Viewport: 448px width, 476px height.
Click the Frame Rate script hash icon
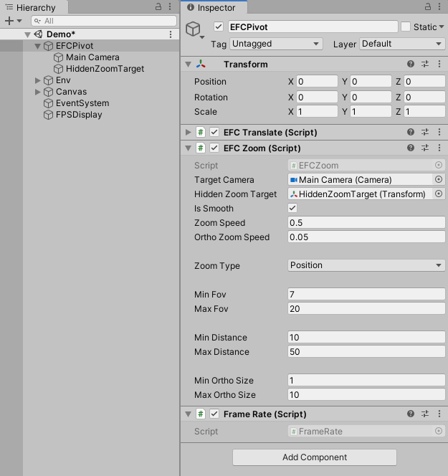coord(200,414)
